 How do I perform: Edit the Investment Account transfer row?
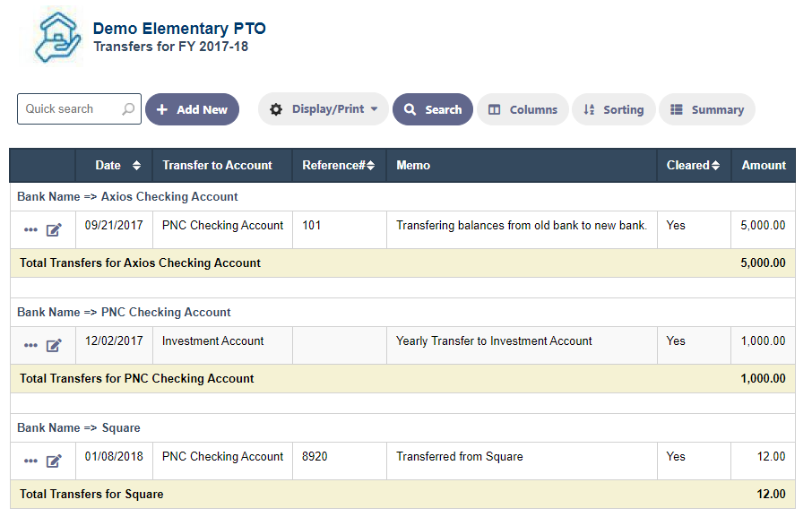(54, 346)
